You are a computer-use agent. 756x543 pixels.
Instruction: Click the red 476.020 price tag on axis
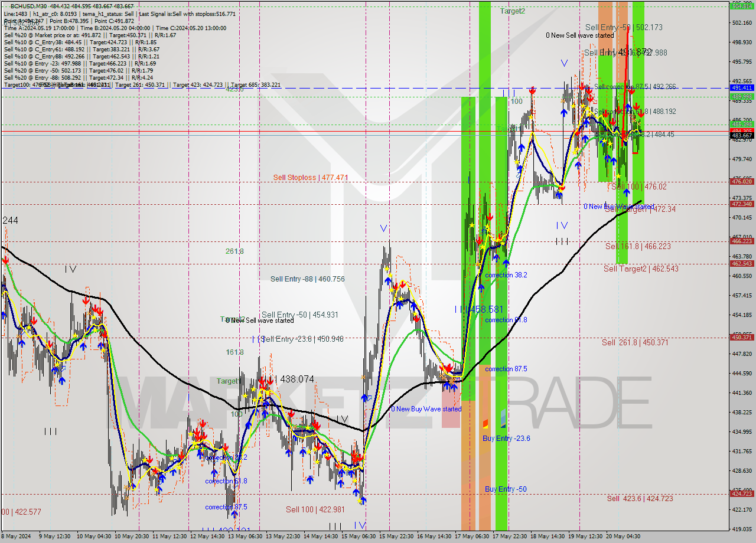(x=742, y=181)
